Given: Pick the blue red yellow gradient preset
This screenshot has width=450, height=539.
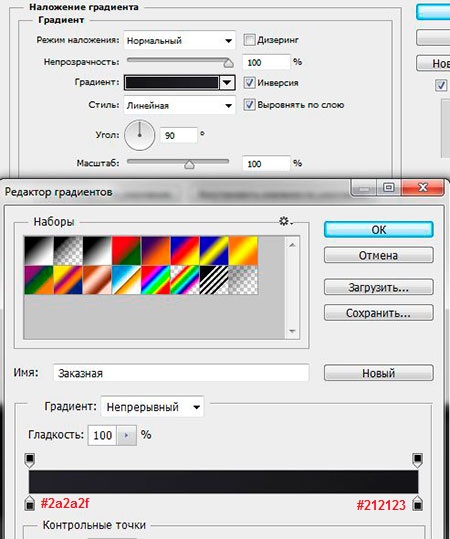Looking at the screenshot, I should coord(185,251).
